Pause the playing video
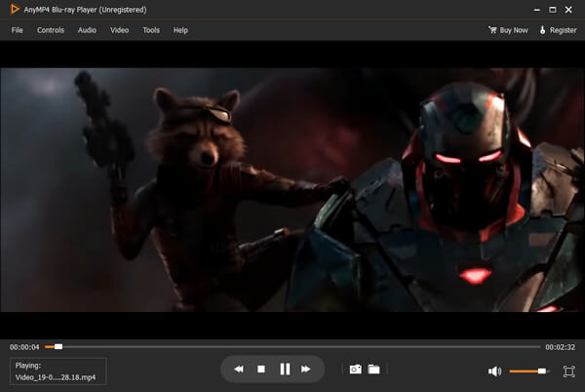This screenshot has width=585, height=392. click(285, 370)
